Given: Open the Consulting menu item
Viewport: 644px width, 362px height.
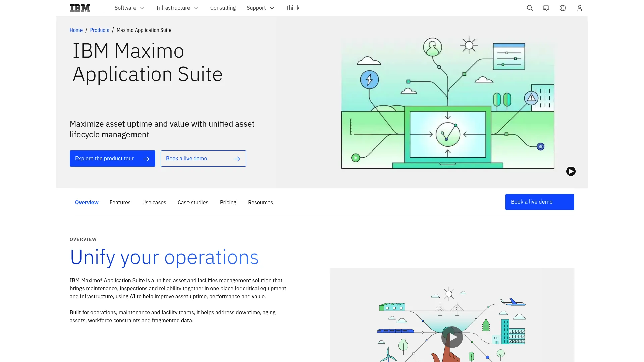Looking at the screenshot, I should [x=223, y=8].
